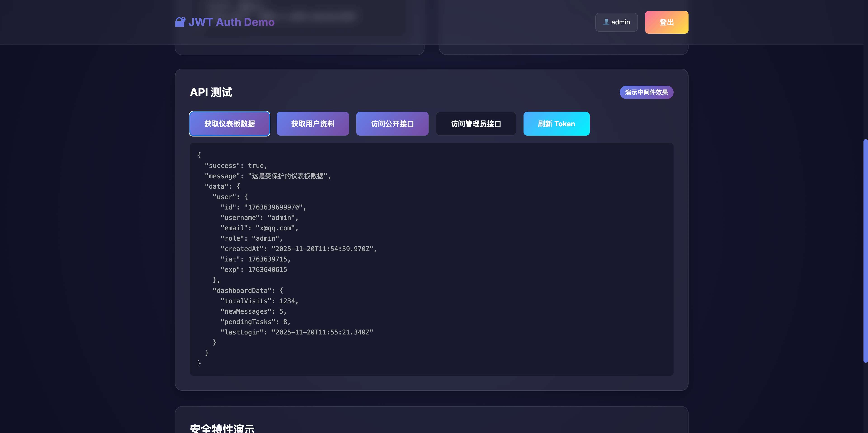Click the 演示中间件效果 badge

[646, 92]
